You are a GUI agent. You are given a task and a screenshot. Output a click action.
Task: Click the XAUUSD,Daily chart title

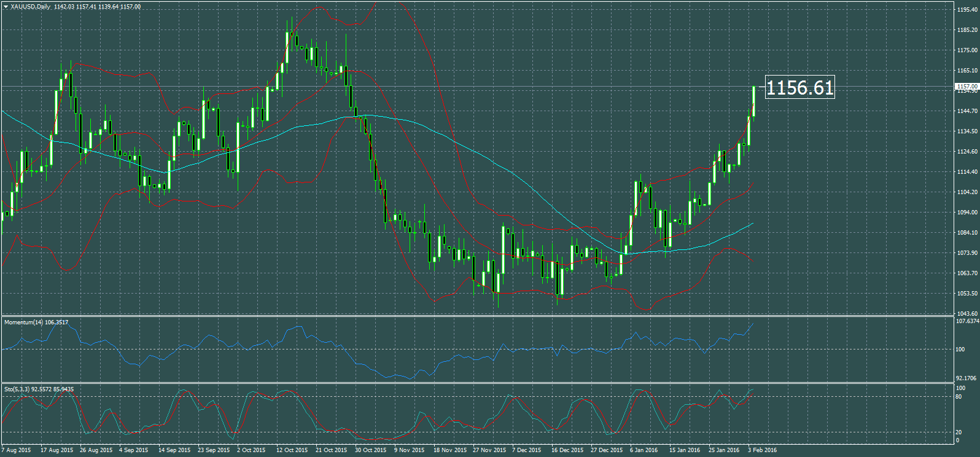point(31,7)
